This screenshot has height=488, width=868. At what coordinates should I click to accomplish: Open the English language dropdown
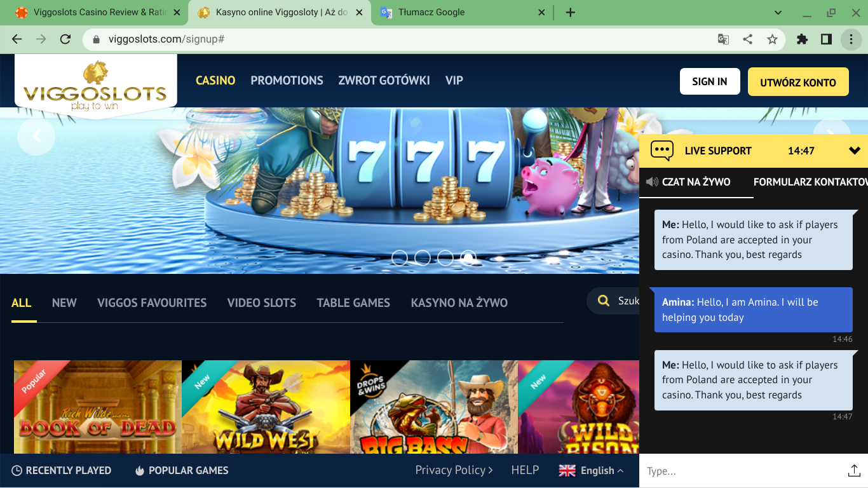point(591,470)
